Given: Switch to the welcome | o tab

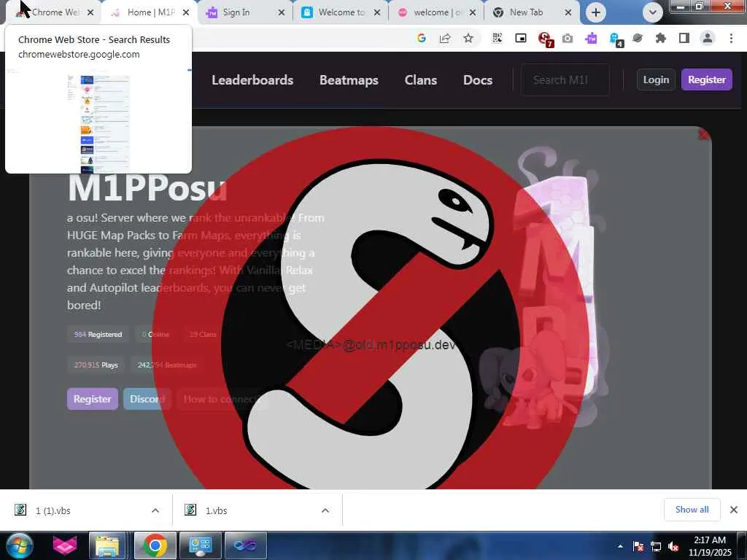Looking at the screenshot, I should click(438, 12).
